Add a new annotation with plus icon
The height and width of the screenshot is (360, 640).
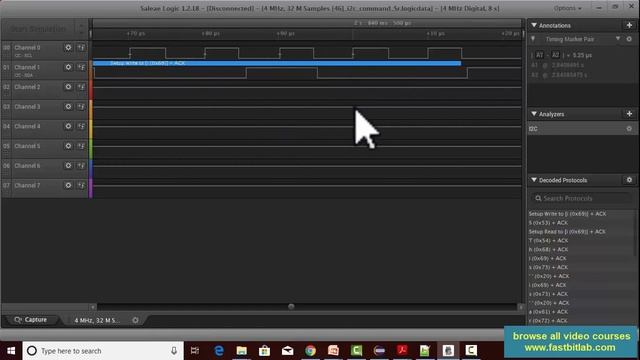[629, 25]
